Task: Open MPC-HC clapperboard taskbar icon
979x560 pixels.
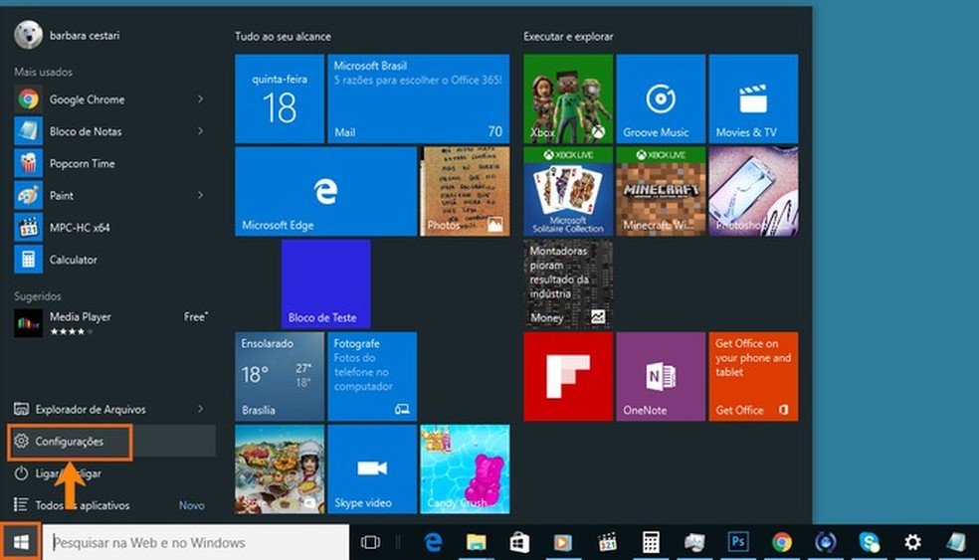Action: pos(606,542)
